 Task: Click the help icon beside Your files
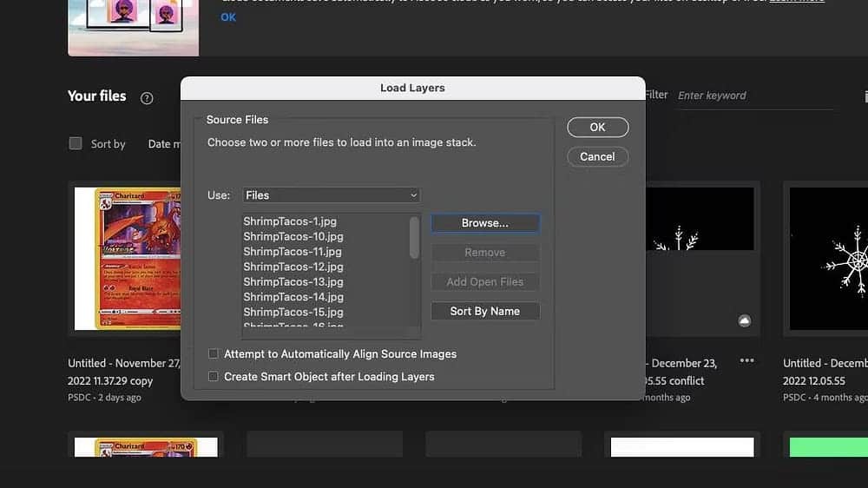tap(147, 98)
